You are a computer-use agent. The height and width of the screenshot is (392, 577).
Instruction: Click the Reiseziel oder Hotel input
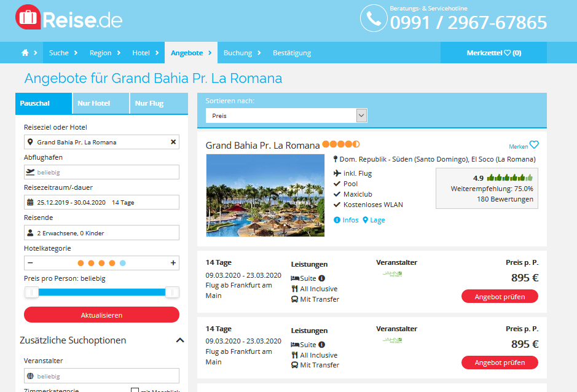tap(101, 142)
